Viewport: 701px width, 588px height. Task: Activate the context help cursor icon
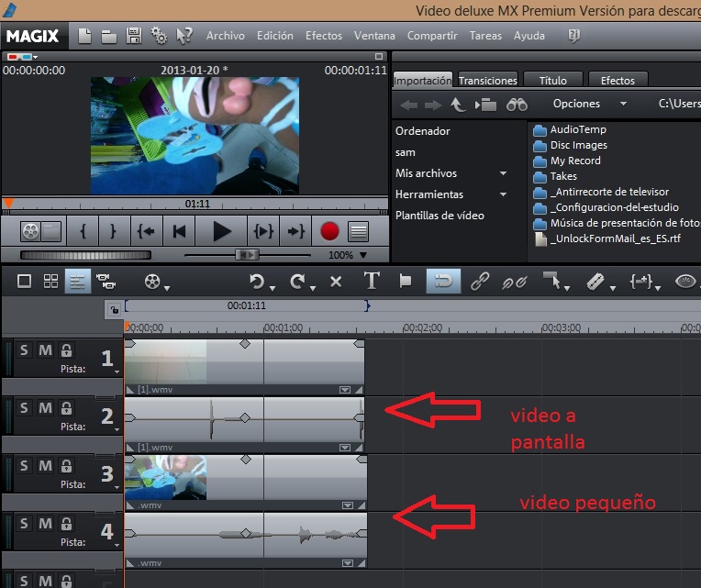184,36
